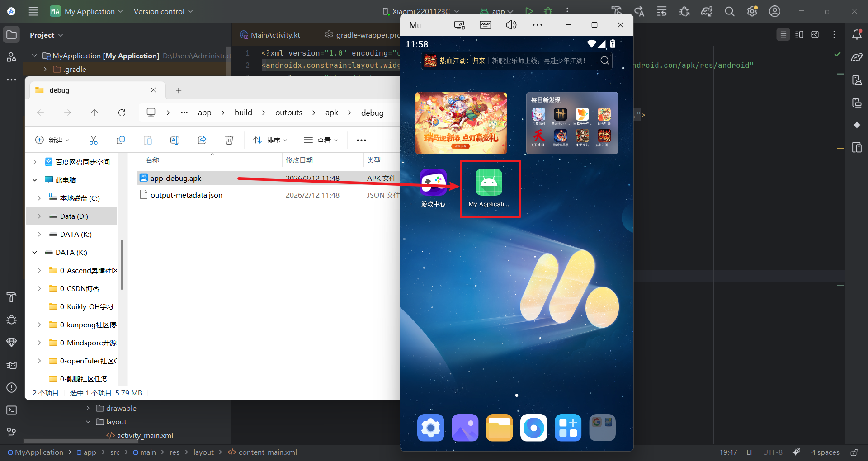This screenshot has width=868, height=461.
Task: Expand 本地磁盘 (C:) in Explorer sidebar
Action: click(39, 198)
